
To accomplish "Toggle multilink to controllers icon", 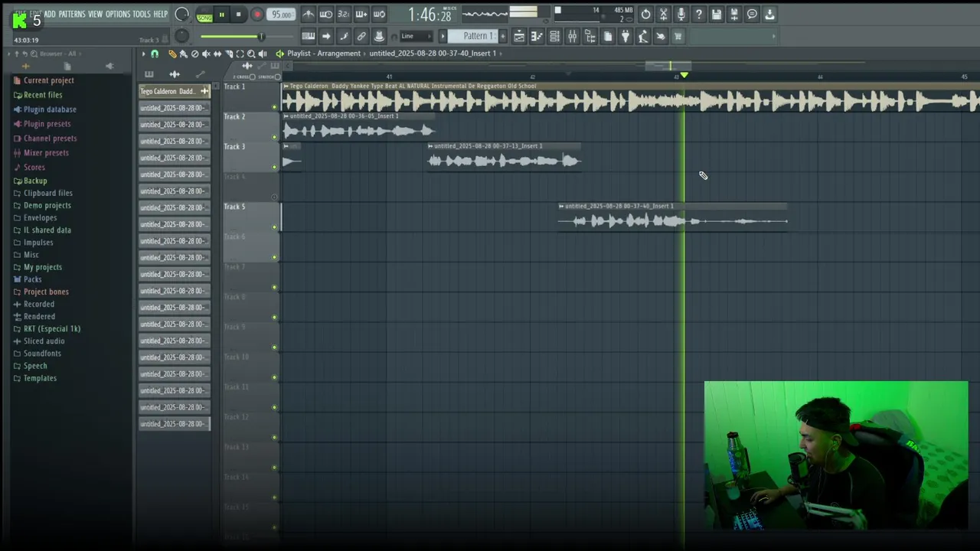I will pyautogui.click(x=379, y=36).
